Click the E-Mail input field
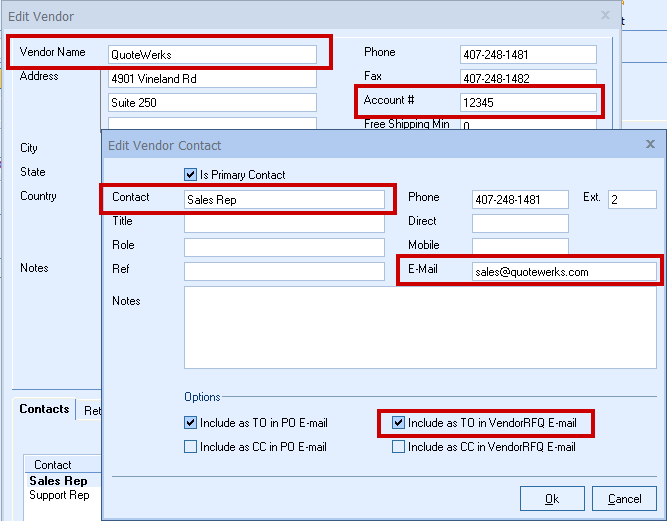Image resolution: width=667 pixels, height=521 pixels. coord(564,271)
